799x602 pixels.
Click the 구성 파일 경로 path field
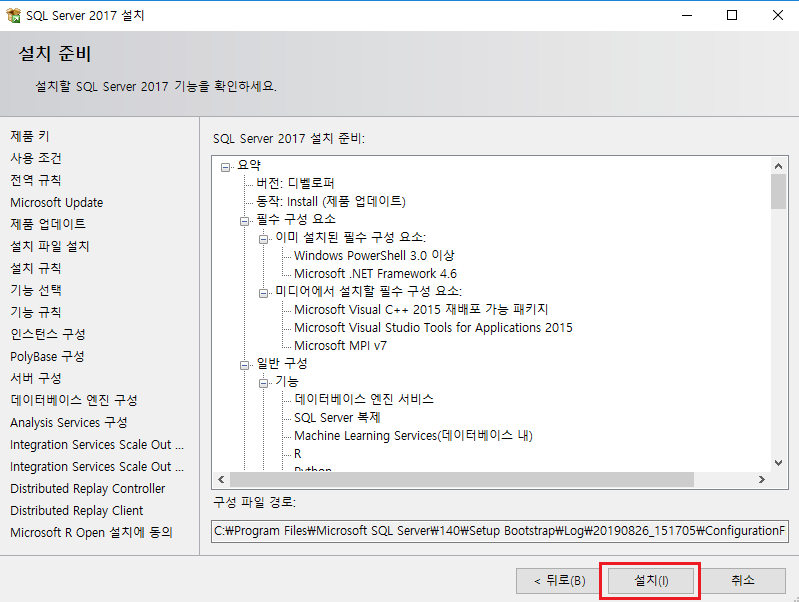(500, 531)
